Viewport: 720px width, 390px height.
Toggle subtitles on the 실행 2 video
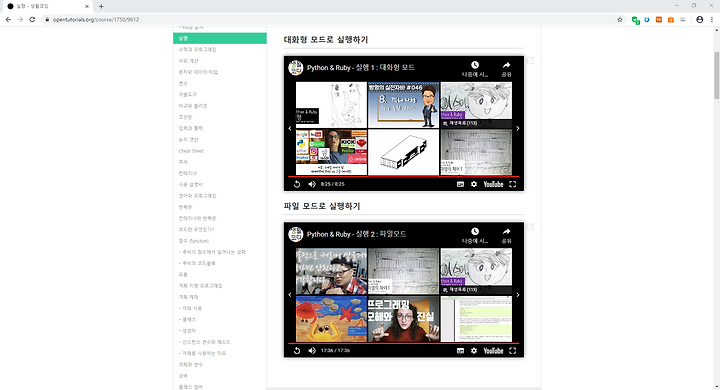coord(460,350)
